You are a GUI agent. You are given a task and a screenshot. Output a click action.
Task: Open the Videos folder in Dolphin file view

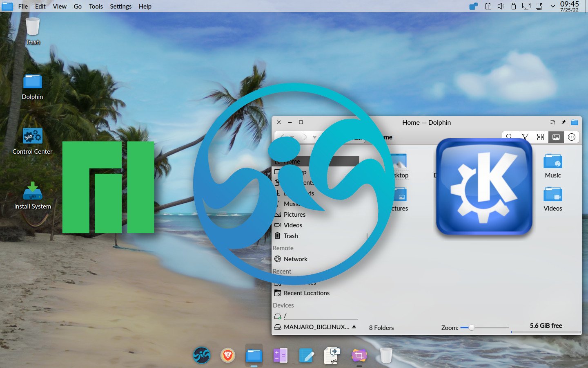pyautogui.click(x=553, y=199)
